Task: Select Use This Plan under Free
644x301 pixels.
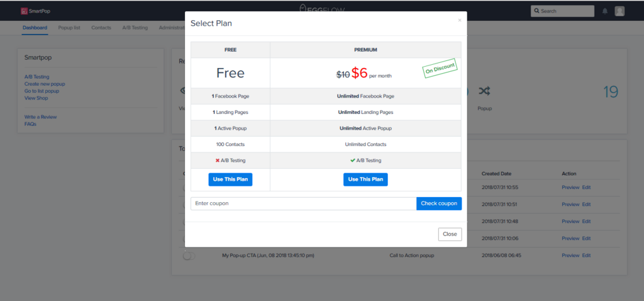Action: pos(230,179)
